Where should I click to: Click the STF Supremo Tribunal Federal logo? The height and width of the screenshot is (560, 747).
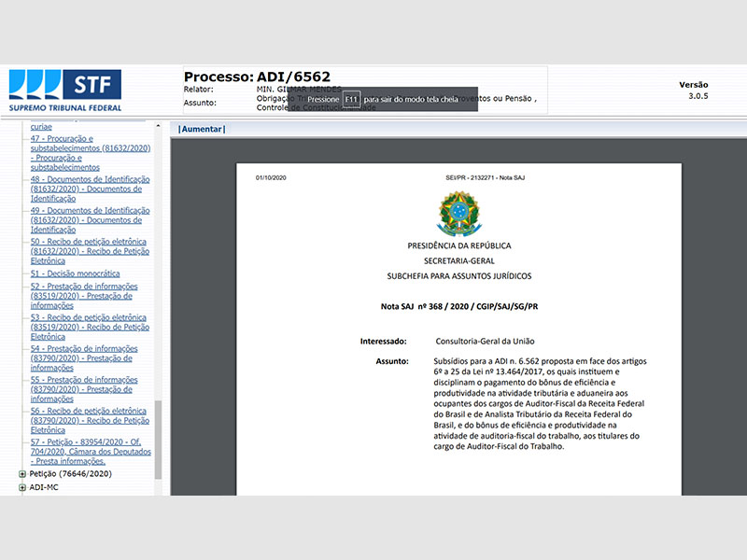[65, 91]
